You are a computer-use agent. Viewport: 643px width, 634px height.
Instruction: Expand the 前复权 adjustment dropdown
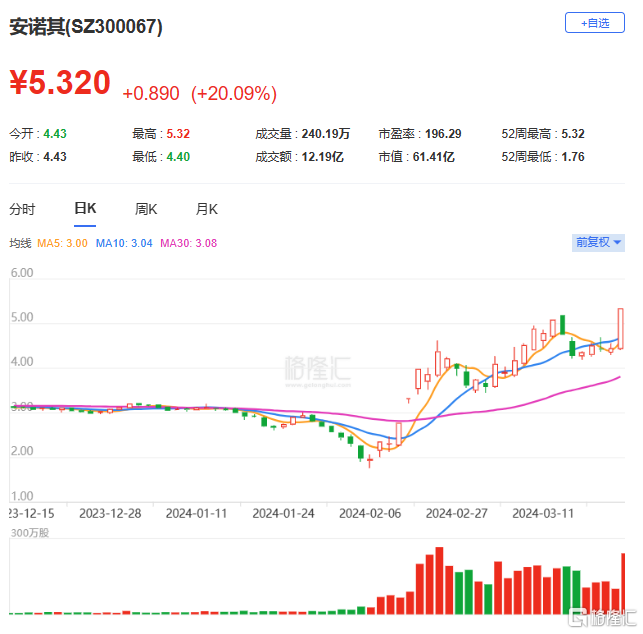pos(597,242)
